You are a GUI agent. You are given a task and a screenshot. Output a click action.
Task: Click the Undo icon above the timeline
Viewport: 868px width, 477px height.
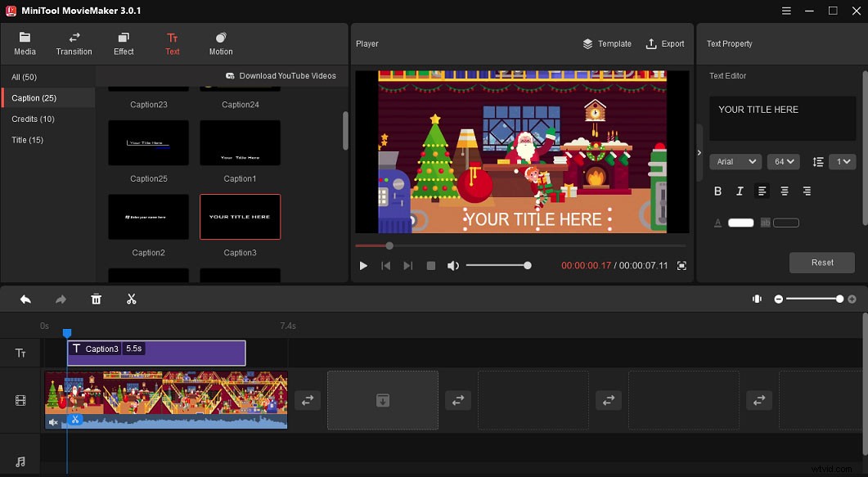pos(24,299)
